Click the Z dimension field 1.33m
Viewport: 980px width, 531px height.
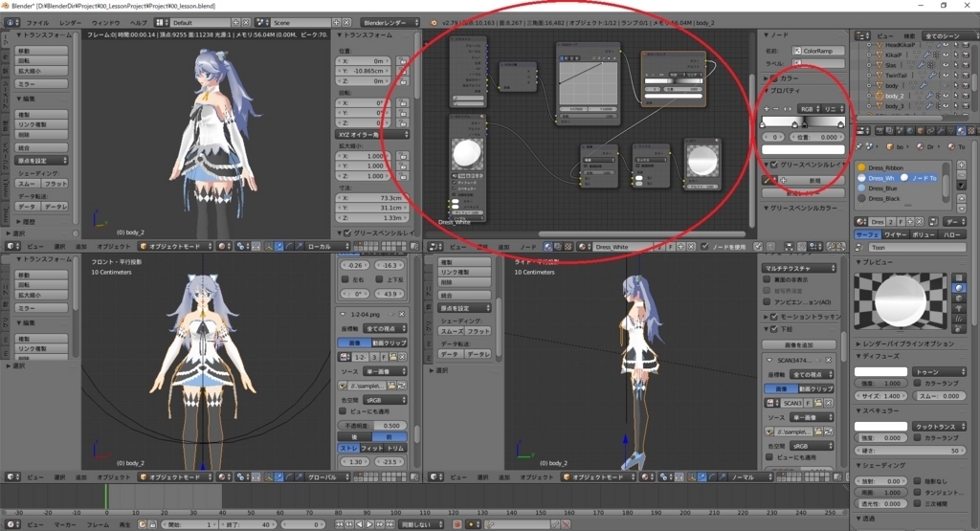372,218
